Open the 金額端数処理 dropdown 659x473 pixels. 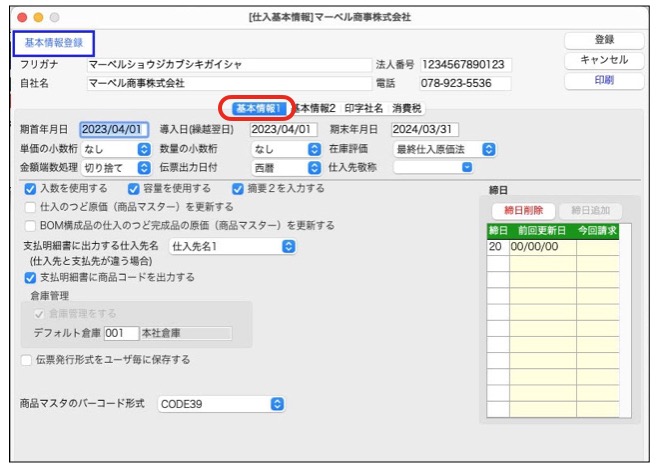tap(114, 168)
